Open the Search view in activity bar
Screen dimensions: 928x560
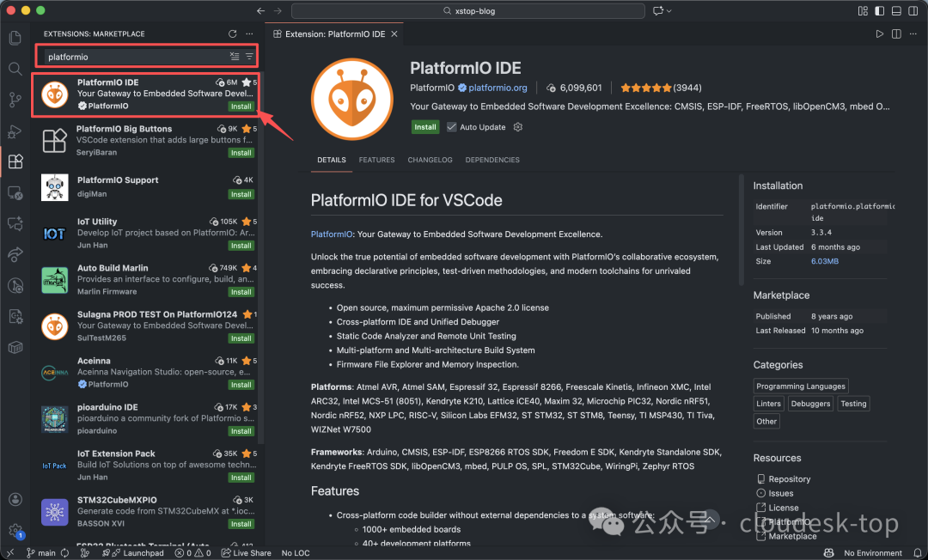[15, 69]
